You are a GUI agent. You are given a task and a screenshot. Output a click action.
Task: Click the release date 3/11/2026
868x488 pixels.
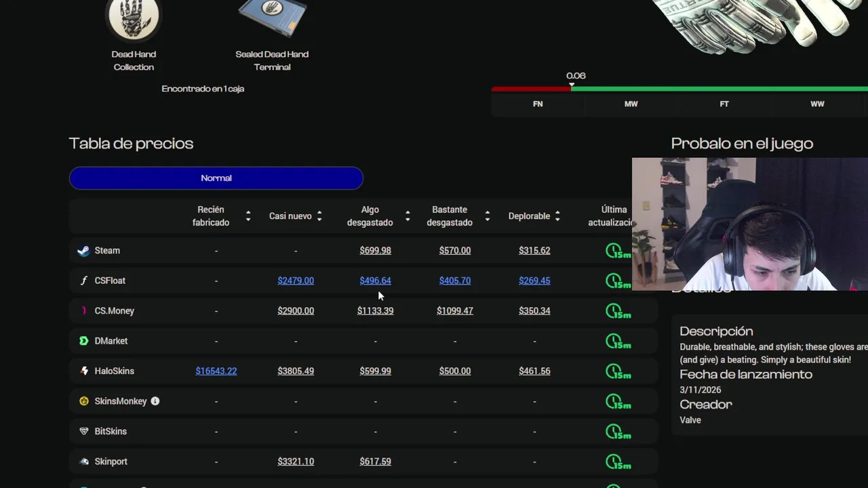tap(701, 390)
